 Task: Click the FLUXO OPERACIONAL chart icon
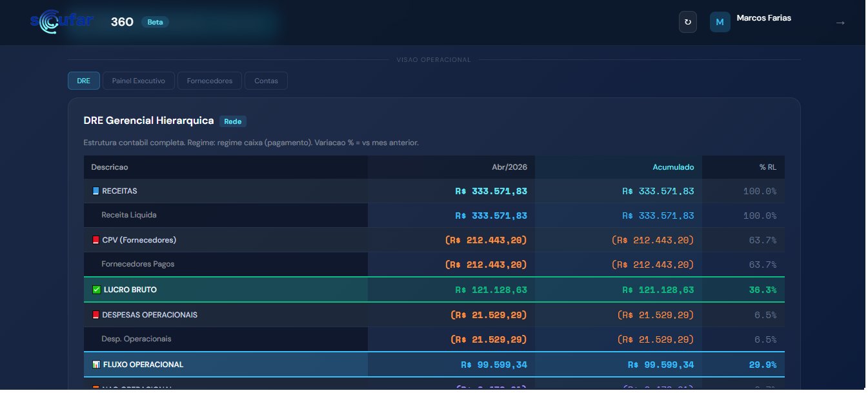[x=97, y=365]
